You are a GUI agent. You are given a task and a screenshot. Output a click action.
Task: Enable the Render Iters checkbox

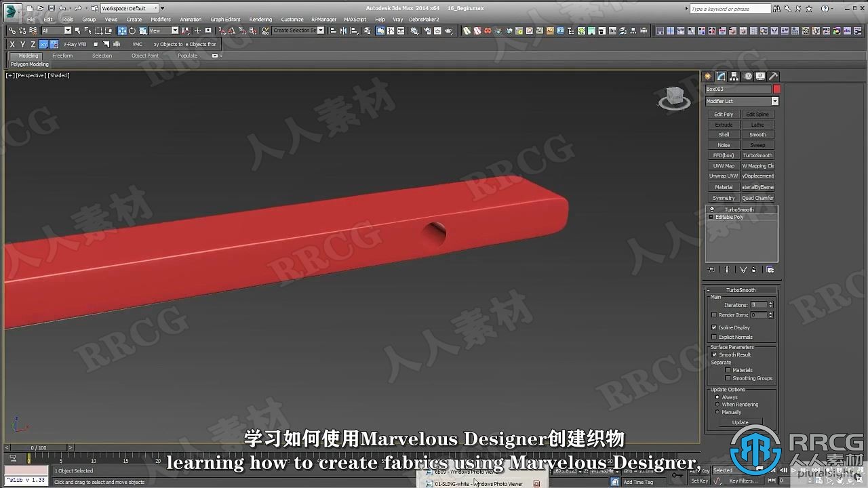[x=714, y=314]
